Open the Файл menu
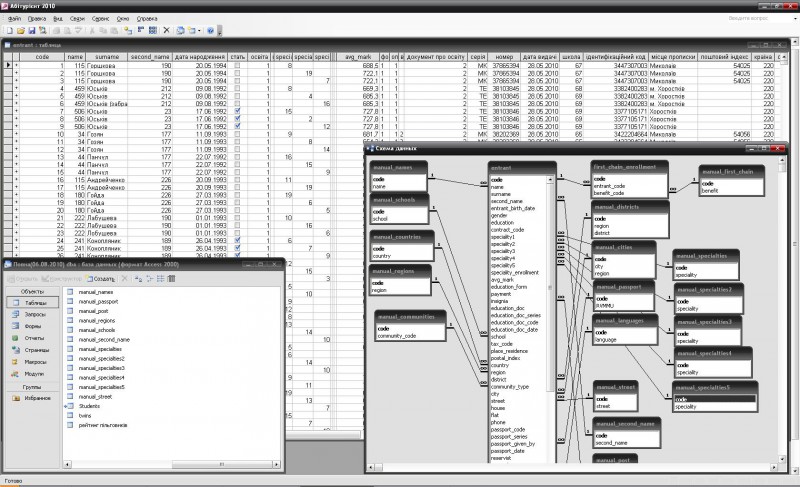This screenshot has width=800, height=487. (14, 18)
